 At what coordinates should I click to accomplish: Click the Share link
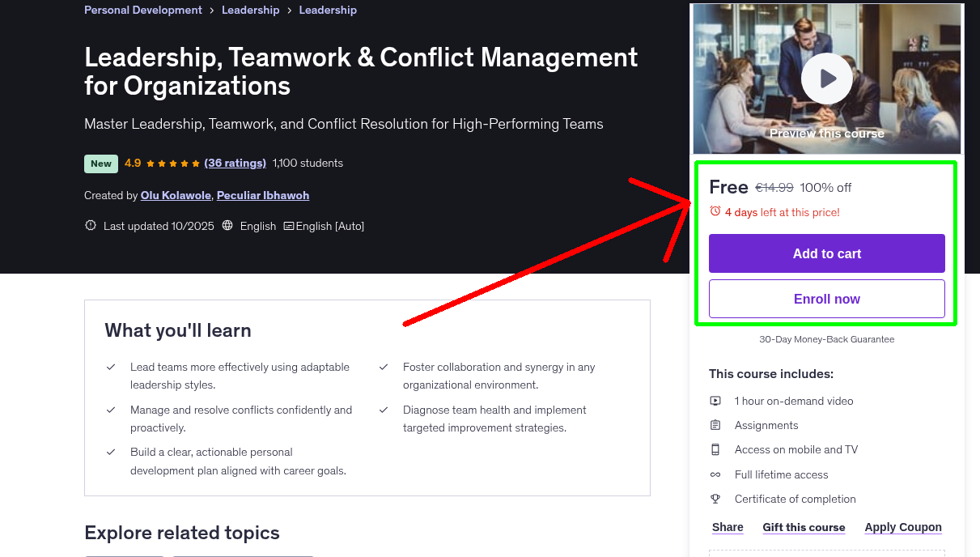727,527
